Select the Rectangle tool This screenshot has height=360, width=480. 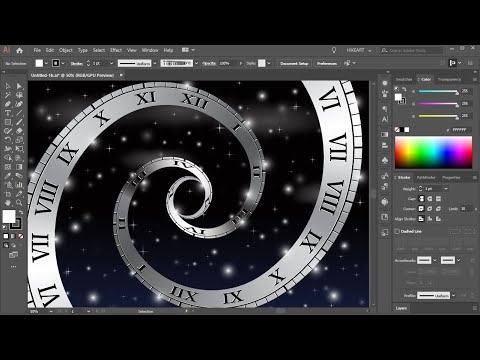8,122
